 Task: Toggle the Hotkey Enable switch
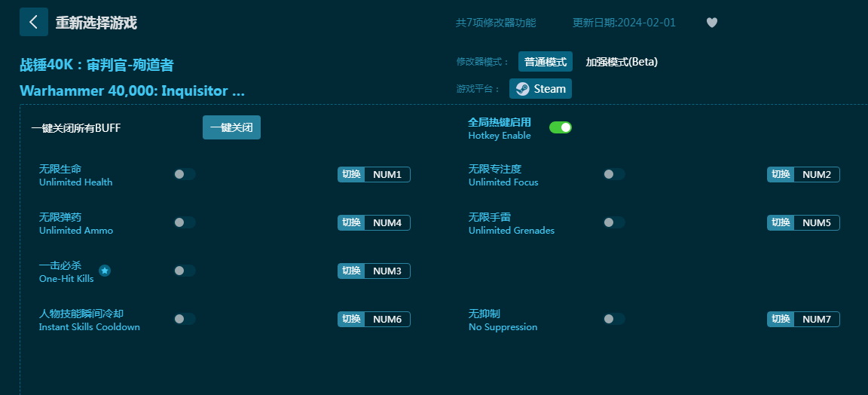(x=561, y=127)
